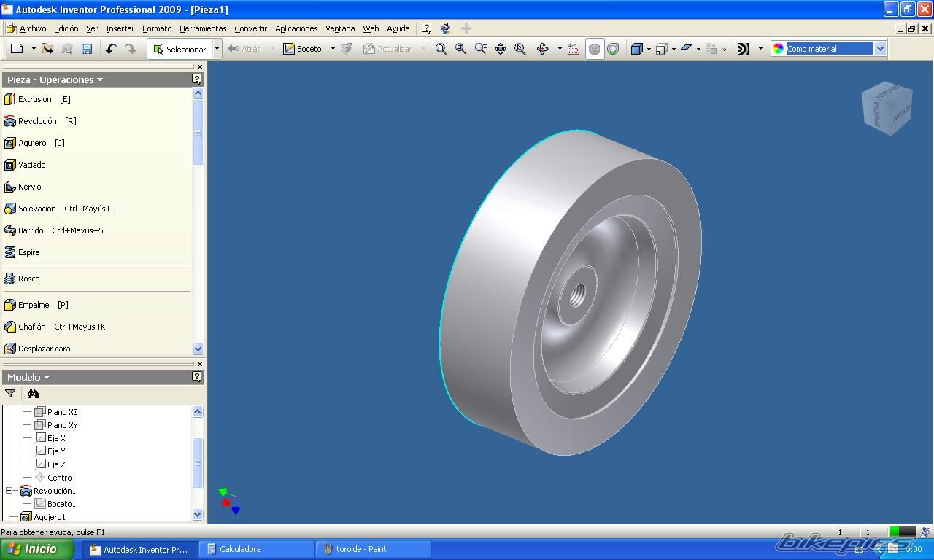Click the ViewCube in the viewport corner
Screen dimensions: 934x560
887,108
